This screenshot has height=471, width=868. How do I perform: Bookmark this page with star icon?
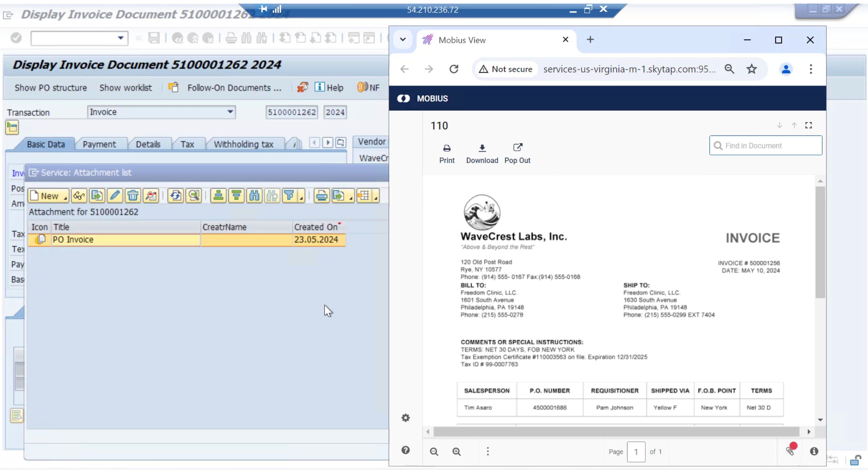pos(752,69)
